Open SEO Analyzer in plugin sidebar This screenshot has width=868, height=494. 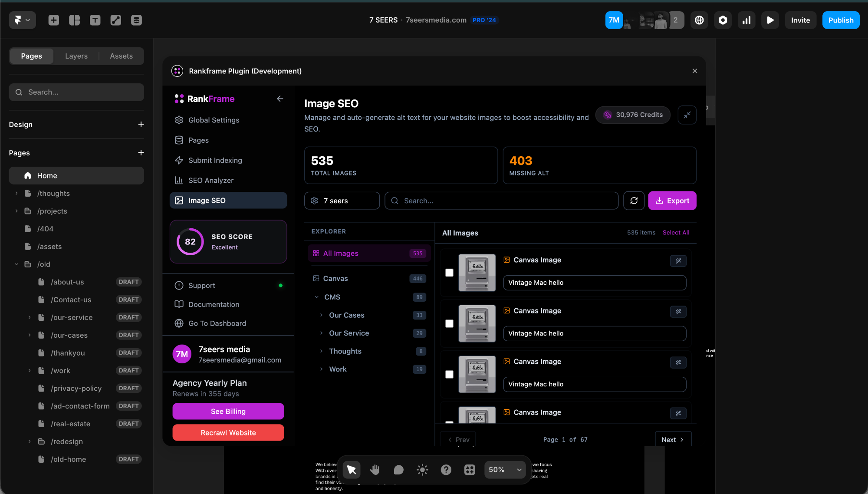(210, 180)
